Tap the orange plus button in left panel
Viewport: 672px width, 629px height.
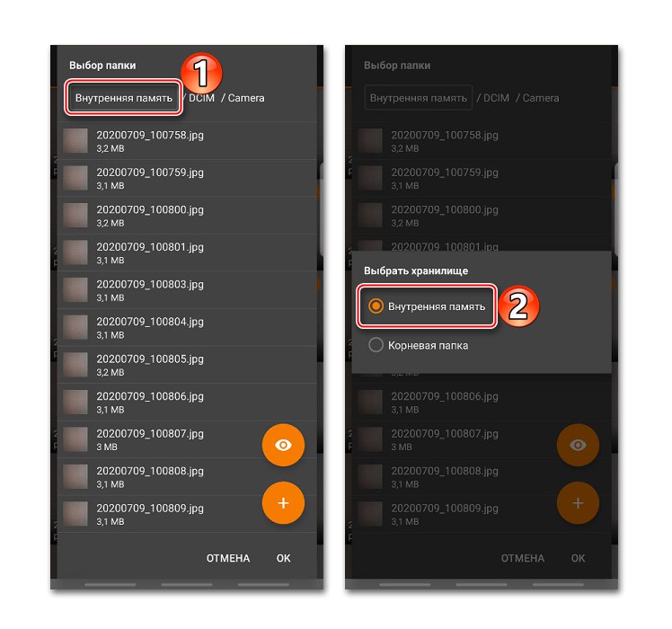283,503
